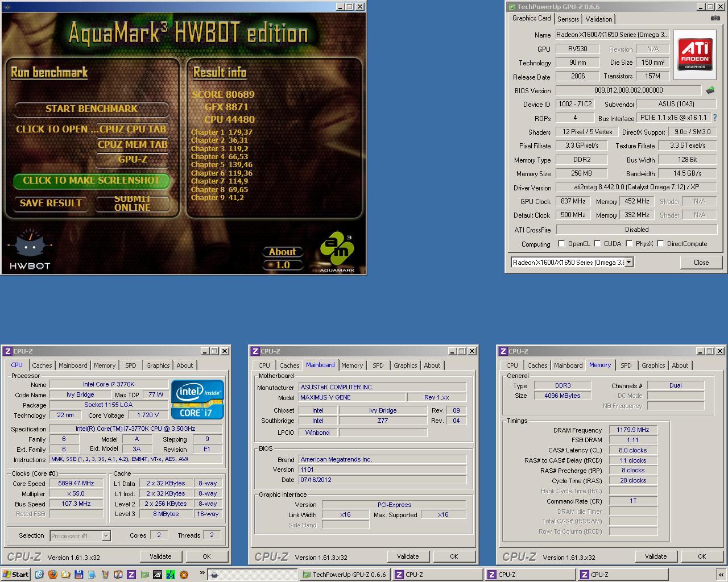Click SAVE RESULT in AquaMark
Image resolution: width=728 pixels, height=582 pixels.
[x=51, y=203]
